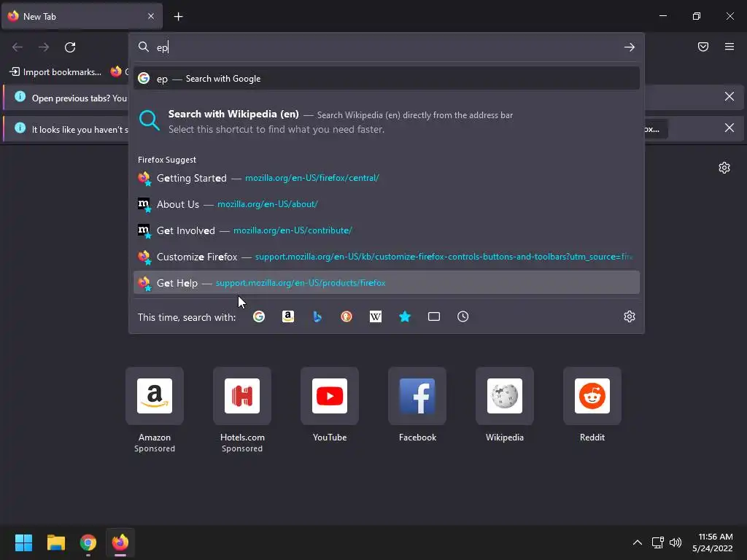Open Getting Started suggestion

click(x=387, y=178)
